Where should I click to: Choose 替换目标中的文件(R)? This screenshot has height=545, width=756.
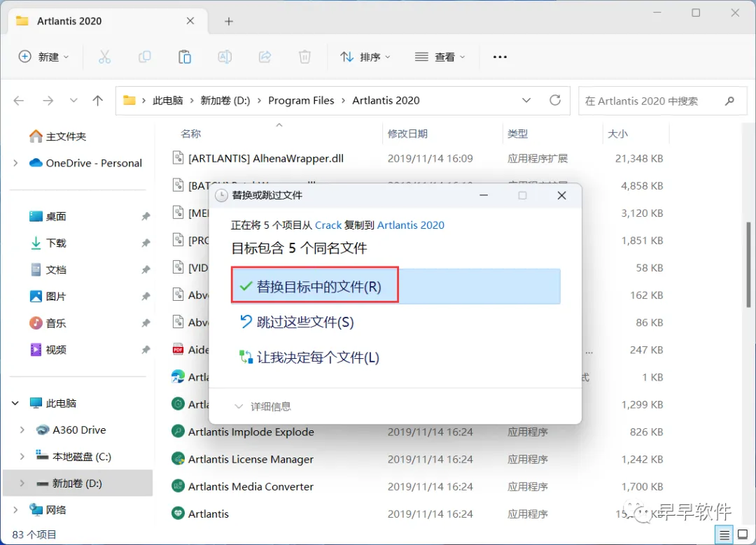[x=395, y=286]
